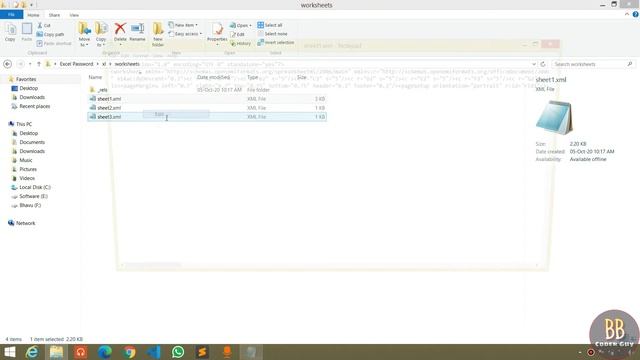Screen dimensions: 640x360
Task: Click the xl breadcrumb segment
Action: [x=104, y=64]
